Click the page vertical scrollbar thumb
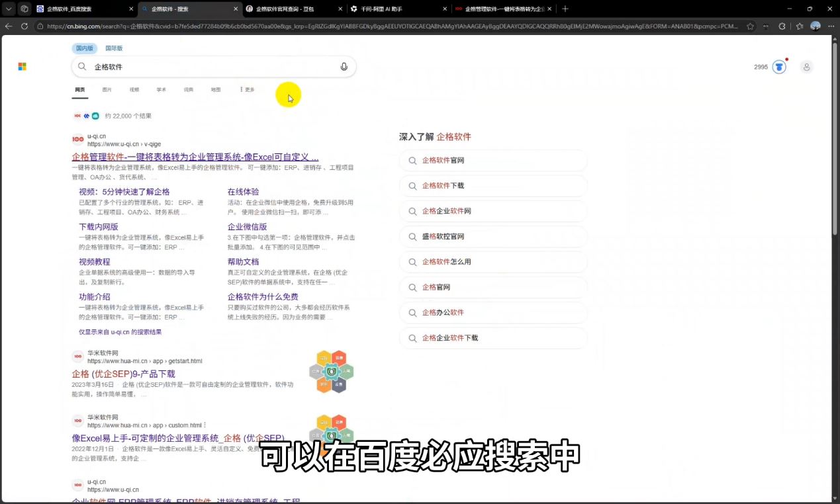The width and height of the screenshot is (840, 504). [835, 139]
